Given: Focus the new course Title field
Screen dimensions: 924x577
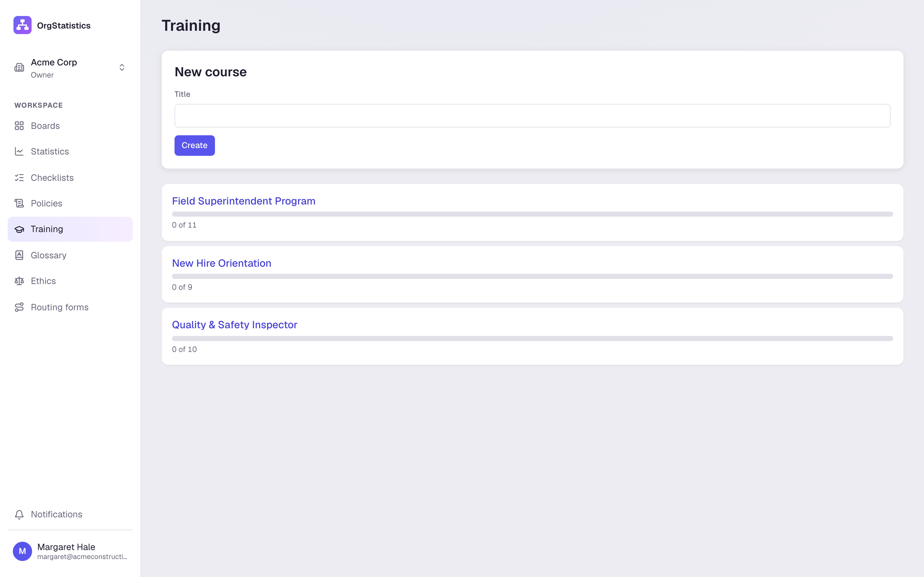Looking at the screenshot, I should tap(532, 116).
